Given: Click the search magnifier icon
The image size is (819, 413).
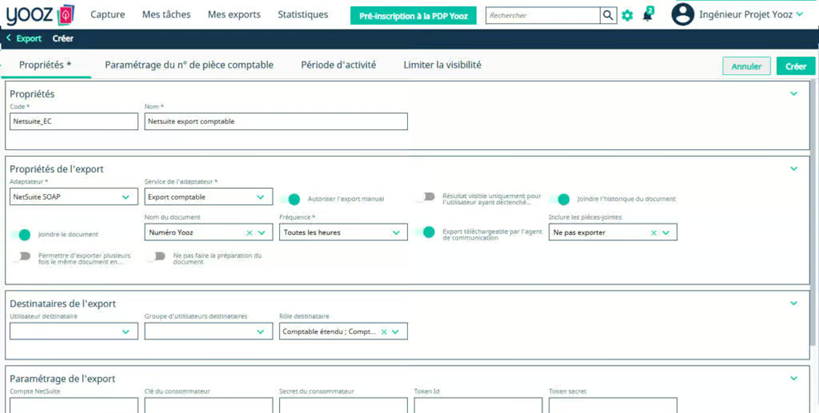Looking at the screenshot, I should coord(608,16).
